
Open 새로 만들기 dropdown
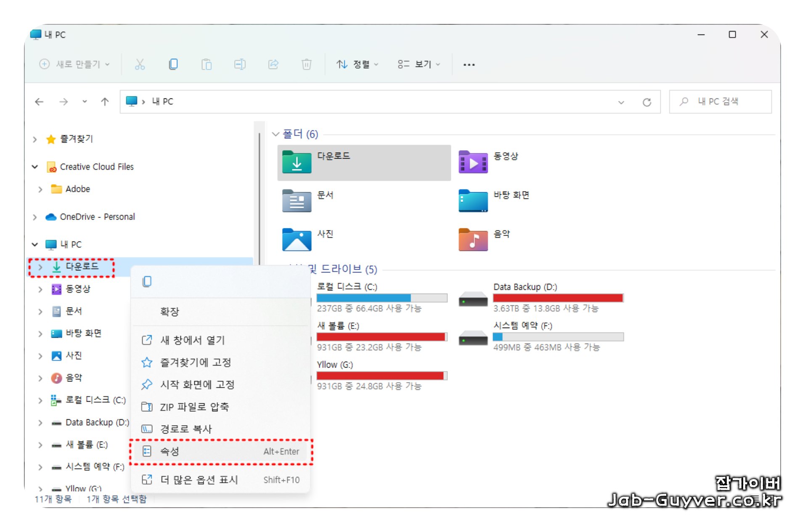[74, 64]
